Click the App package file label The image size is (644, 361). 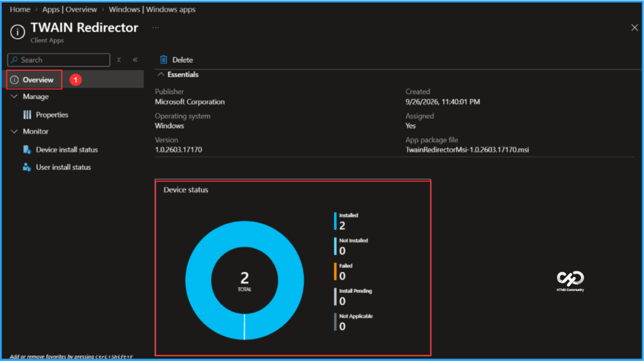432,140
